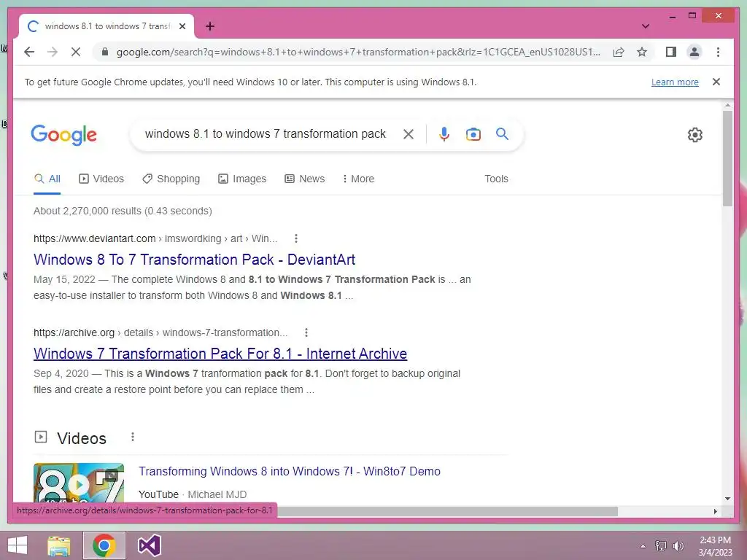Viewport: 747px width, 560px height.
Task: Close the windows 8.1 search tab
Action: (x=182, y=26)
